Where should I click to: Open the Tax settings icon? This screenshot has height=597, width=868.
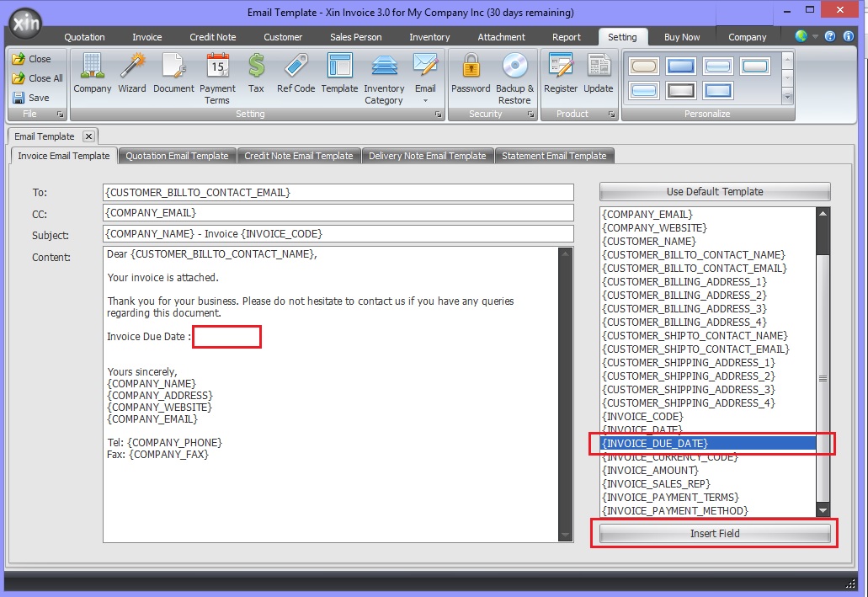click(x=256, y=73)
